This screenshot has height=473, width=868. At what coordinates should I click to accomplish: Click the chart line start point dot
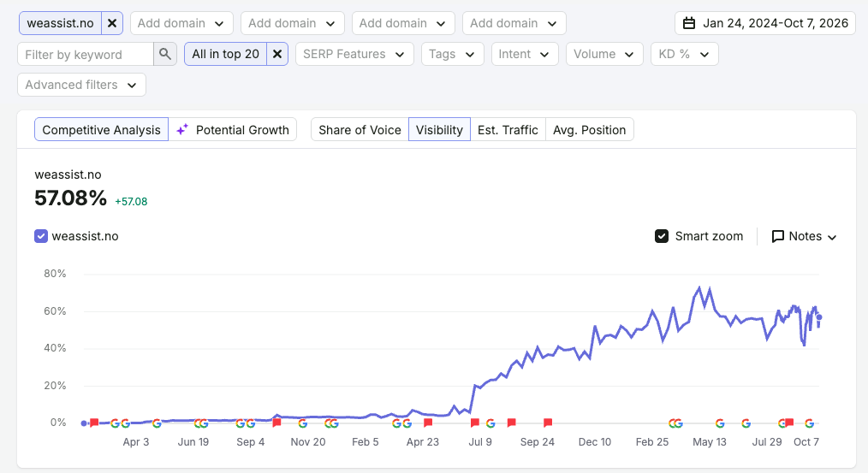(84, 423)
